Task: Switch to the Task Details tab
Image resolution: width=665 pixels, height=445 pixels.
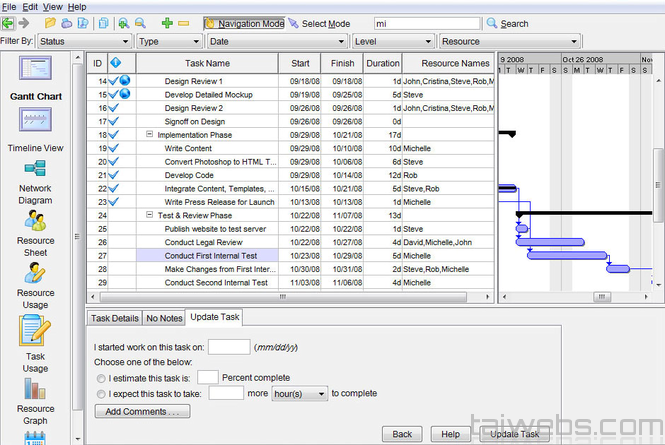Action: [114, 317]
